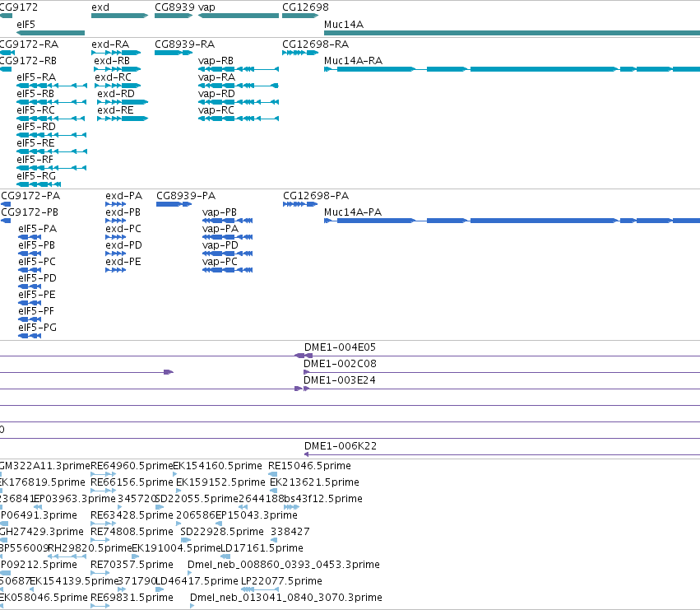Image resolution: width=700 pixels, height=610 pixels.
Task: Select transcript exd-RB glyph
Action: pos(118,69)
